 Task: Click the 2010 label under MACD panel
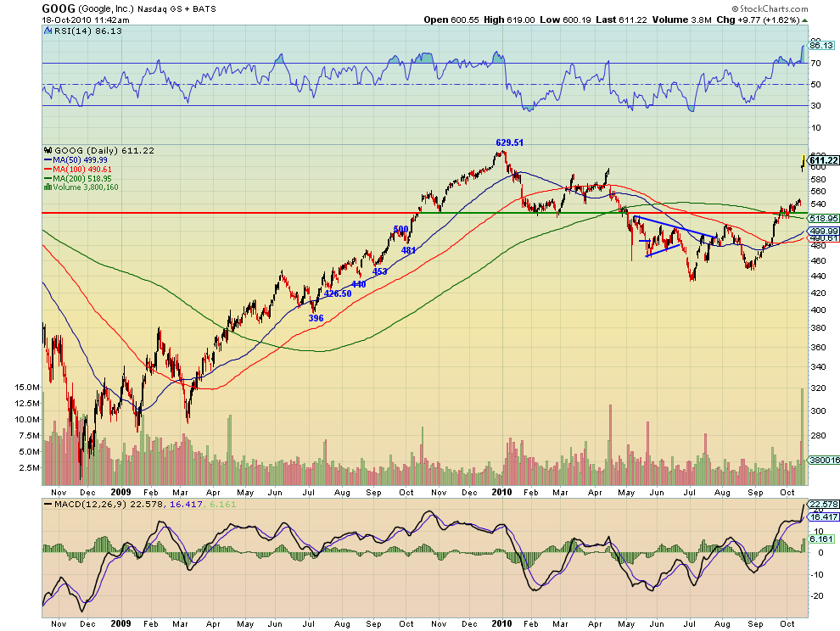pyautogui.click(x=501, y=623)
